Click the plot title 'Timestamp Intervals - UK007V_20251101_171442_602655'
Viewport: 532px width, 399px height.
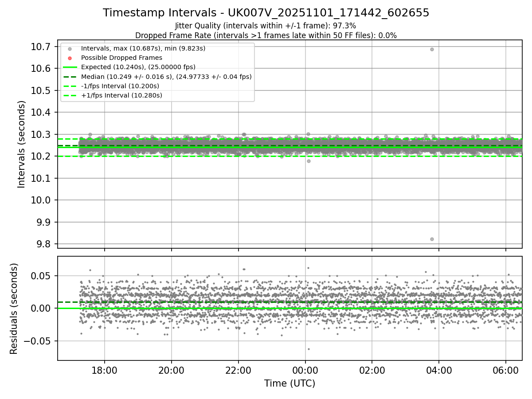point(266,13)
